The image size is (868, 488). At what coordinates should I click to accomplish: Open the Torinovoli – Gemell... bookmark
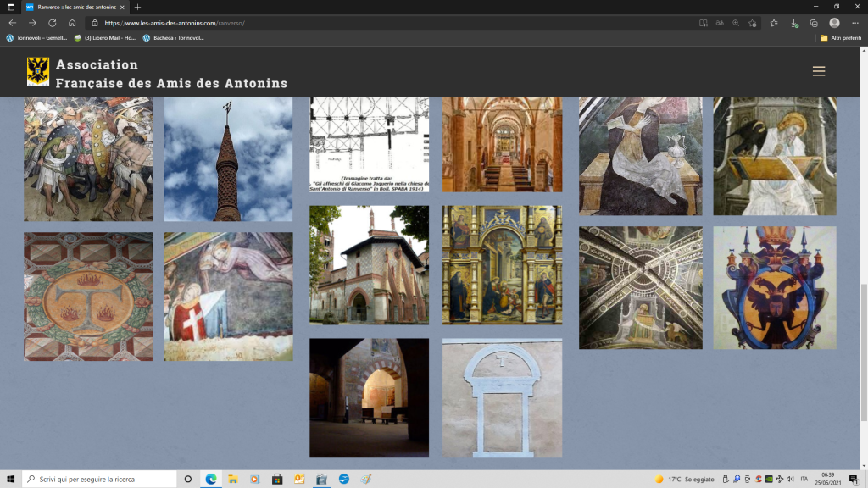[36, 38]
